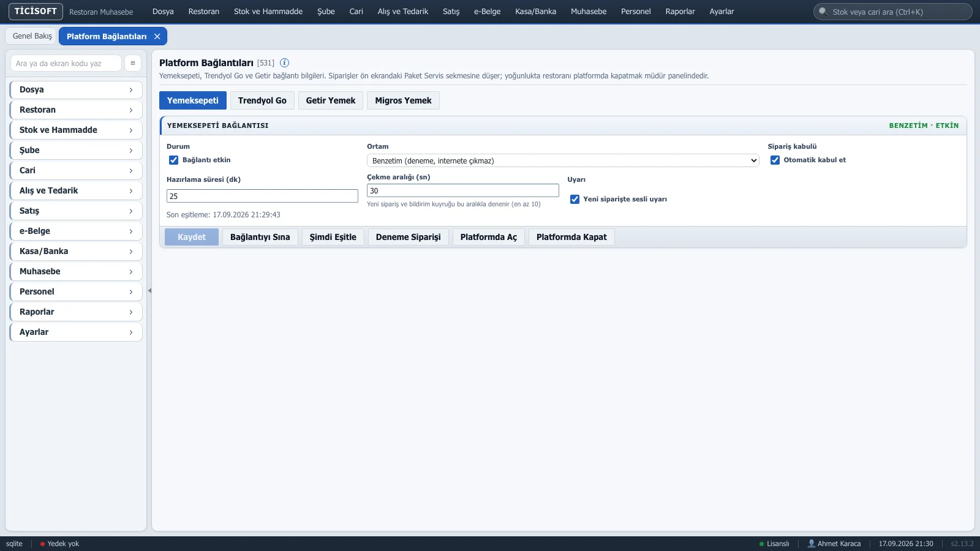Open the Dosya menu in top bar

pos(163,12)
